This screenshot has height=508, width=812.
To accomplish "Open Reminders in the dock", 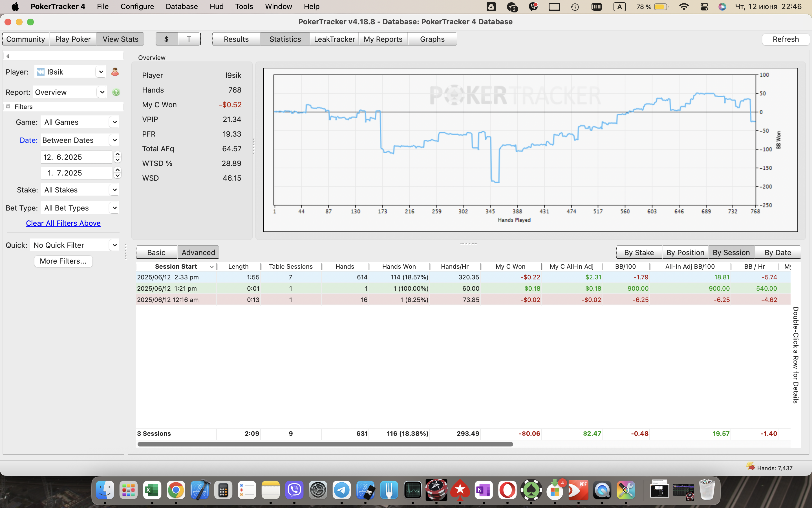I will pos(247,491).
